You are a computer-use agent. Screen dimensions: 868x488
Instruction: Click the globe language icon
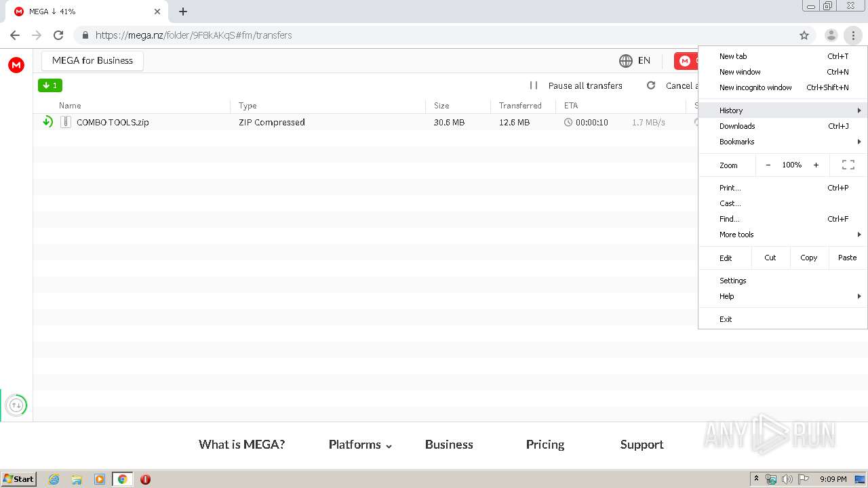point(626,61)
